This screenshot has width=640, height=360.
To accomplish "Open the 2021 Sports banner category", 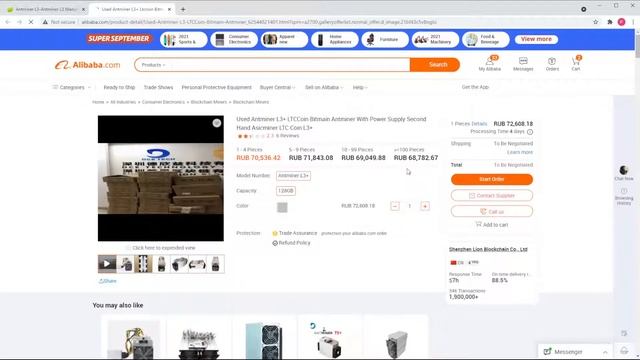I will (x=184, y=40).
